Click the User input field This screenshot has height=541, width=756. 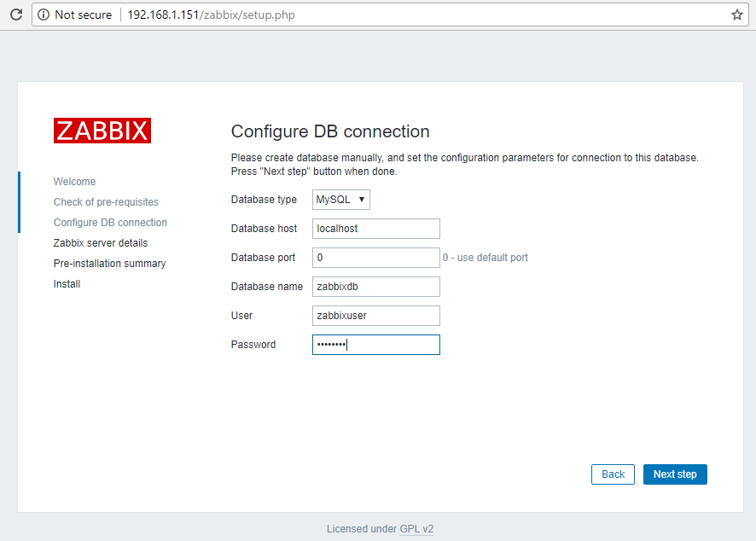376,316
